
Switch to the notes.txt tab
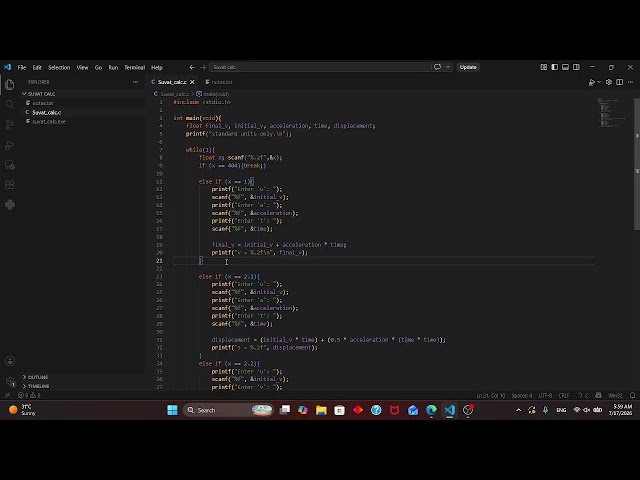click(222, 82)
